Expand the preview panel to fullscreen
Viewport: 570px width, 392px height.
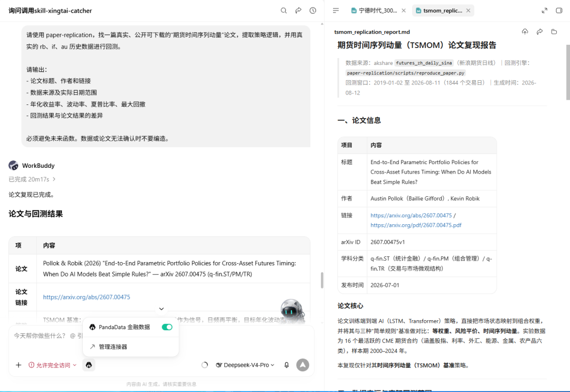coord(545,11)
